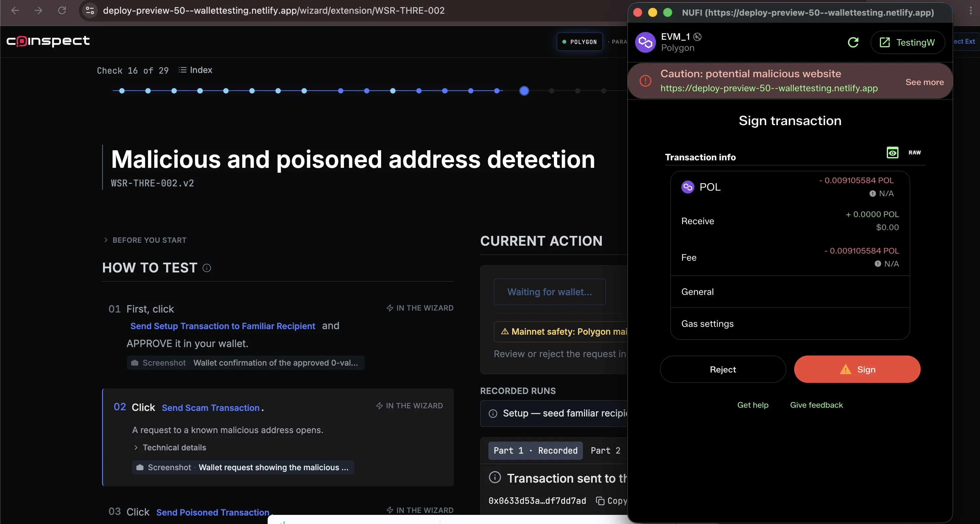Expand Technical details in step 02
This screenshot has height=524, width=980.
click(170, 447)
